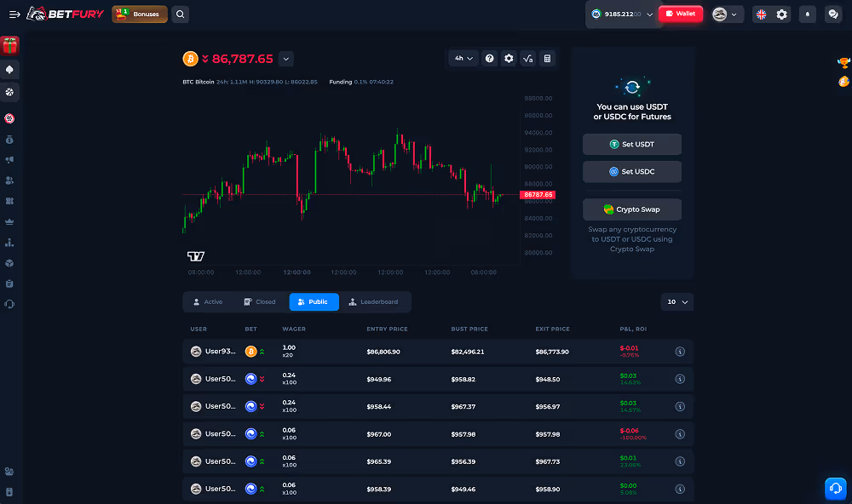
Task: Click the Crypto Swap button
Action: [x=631, y=209]
